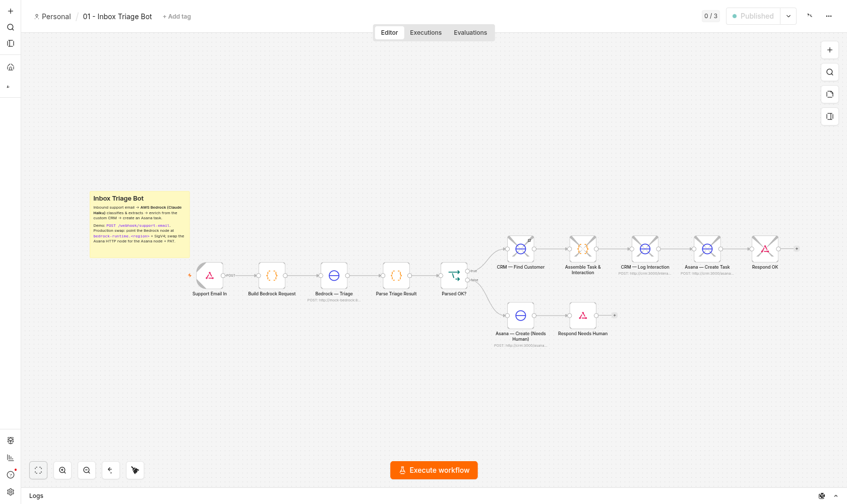Open the help icon with red dot

11,475
